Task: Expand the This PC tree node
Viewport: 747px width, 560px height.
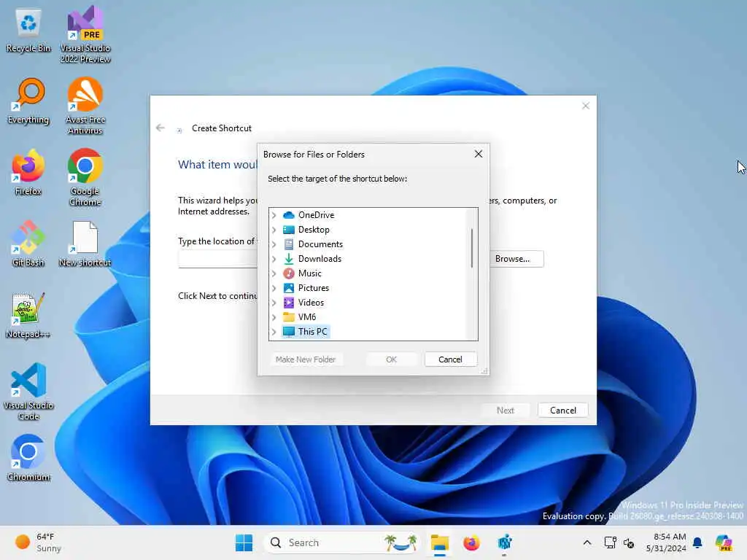Action: 274,332
